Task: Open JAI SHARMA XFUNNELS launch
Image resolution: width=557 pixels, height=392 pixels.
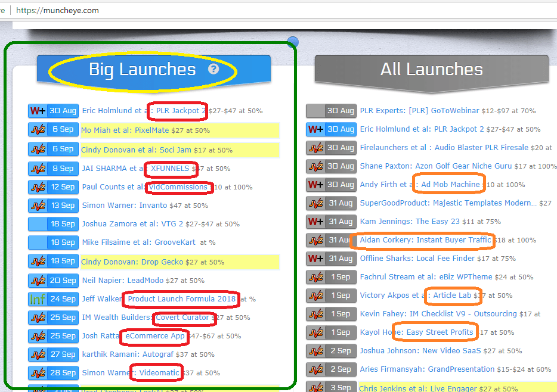Action: [x=136, y=168]
